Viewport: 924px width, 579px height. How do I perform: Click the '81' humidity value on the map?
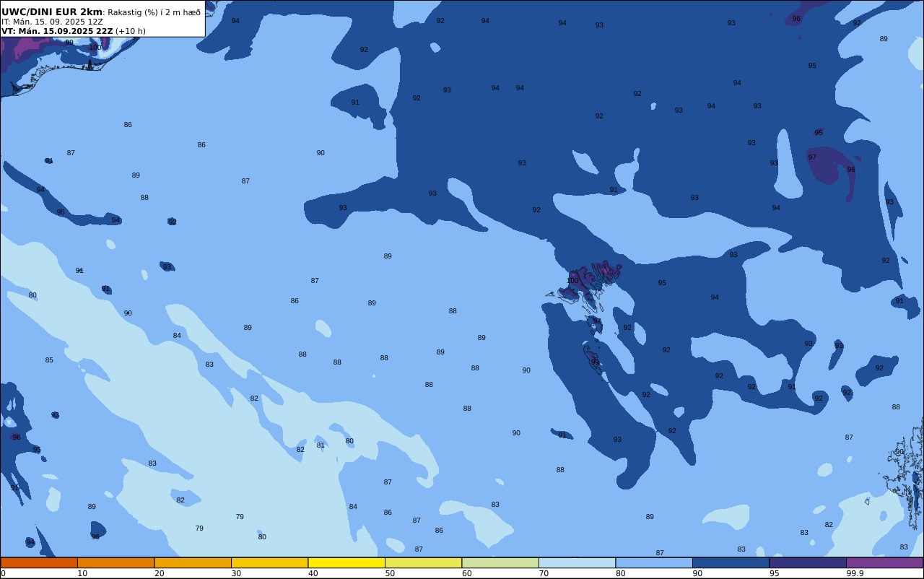(x=321, y=445)
